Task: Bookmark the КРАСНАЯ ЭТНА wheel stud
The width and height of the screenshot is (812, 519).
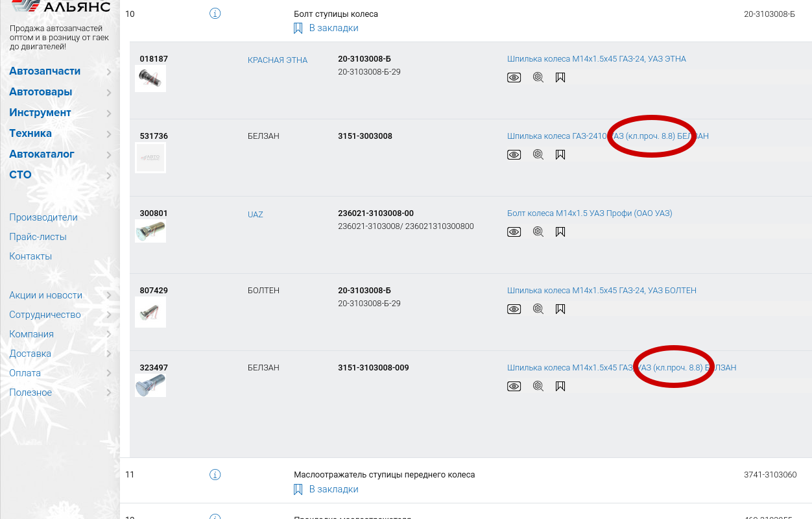Action: pyautogui.click(x=560, y=78)
